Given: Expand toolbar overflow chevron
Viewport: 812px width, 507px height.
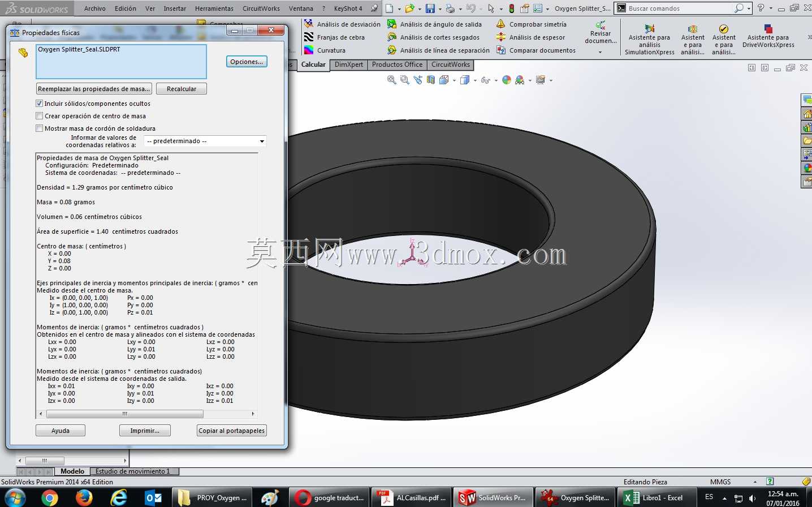Looking at the screenshot, I should (x=809, y=37).
